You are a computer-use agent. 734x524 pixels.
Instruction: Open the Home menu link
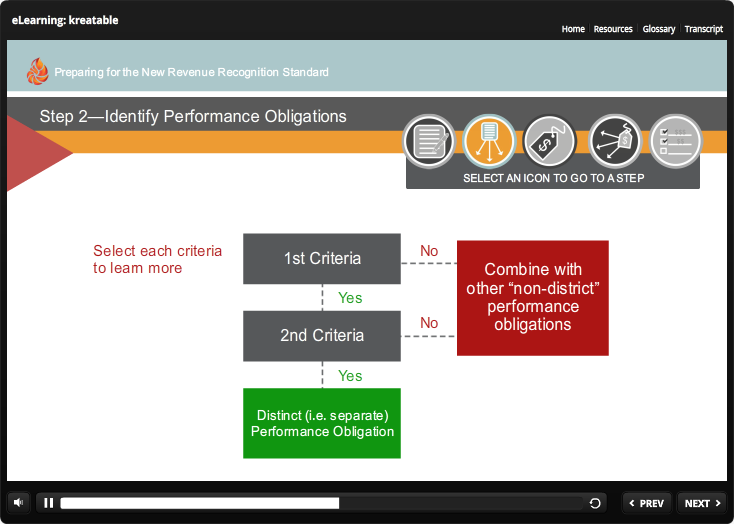pyautogui.click(x=573, y=29)
